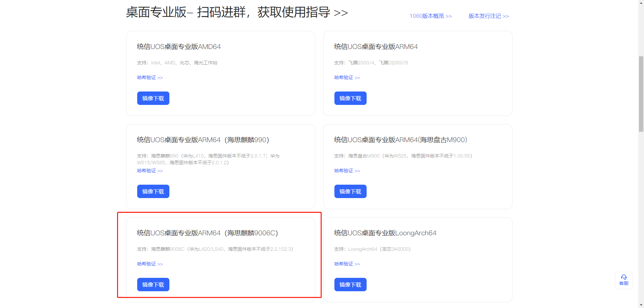Screen dimensions: 644x308
Task: Click the 统信UOS桌面专业版LoongArch64 title
Action: tap(385, 233)
